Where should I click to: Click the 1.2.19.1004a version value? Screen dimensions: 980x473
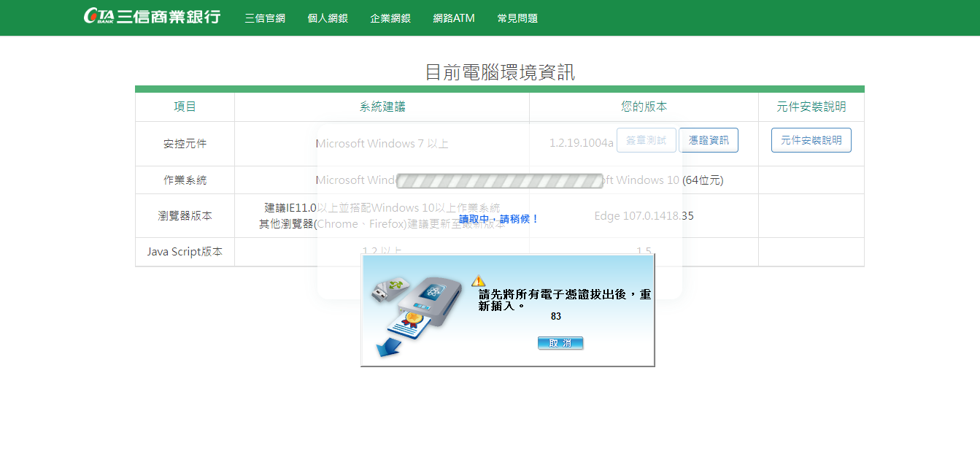click(x=582, y=143)
